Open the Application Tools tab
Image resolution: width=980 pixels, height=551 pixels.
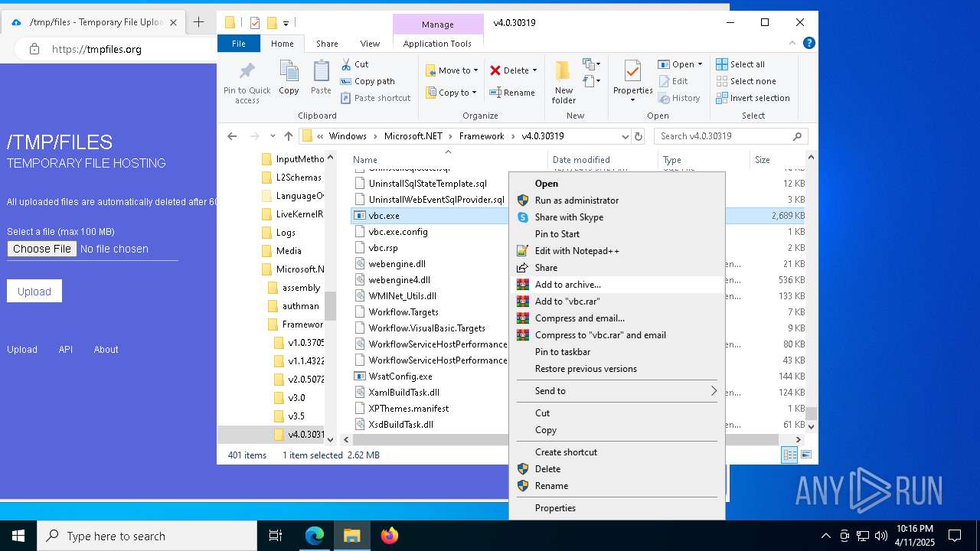pos(437,44)
